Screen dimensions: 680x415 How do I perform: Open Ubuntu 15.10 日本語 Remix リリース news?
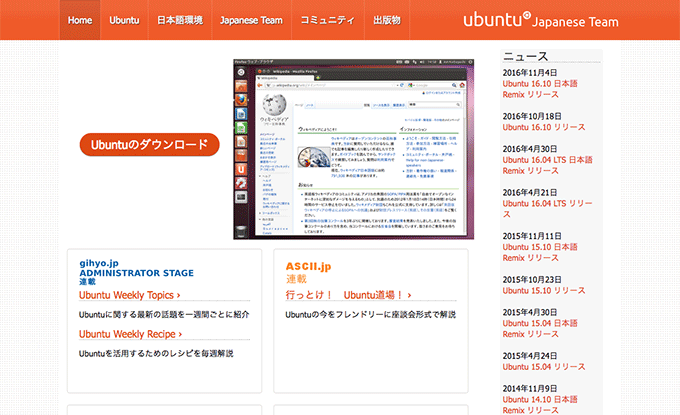coord(540,252)
